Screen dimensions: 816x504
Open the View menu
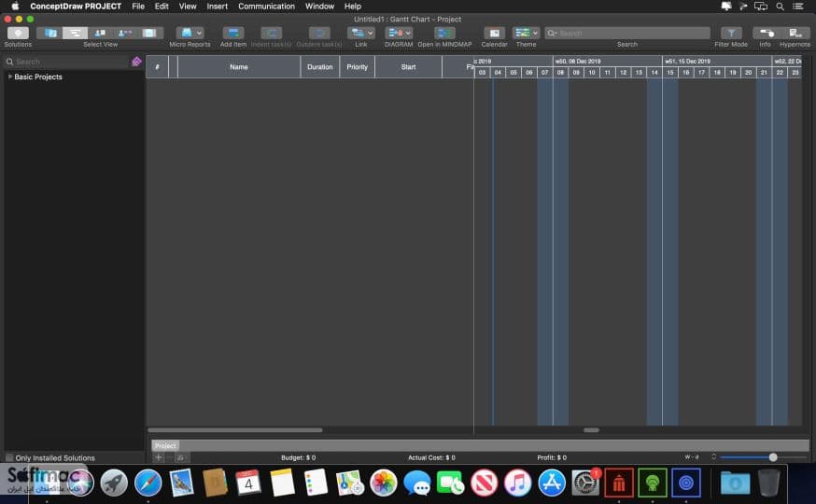pos(188,7)
